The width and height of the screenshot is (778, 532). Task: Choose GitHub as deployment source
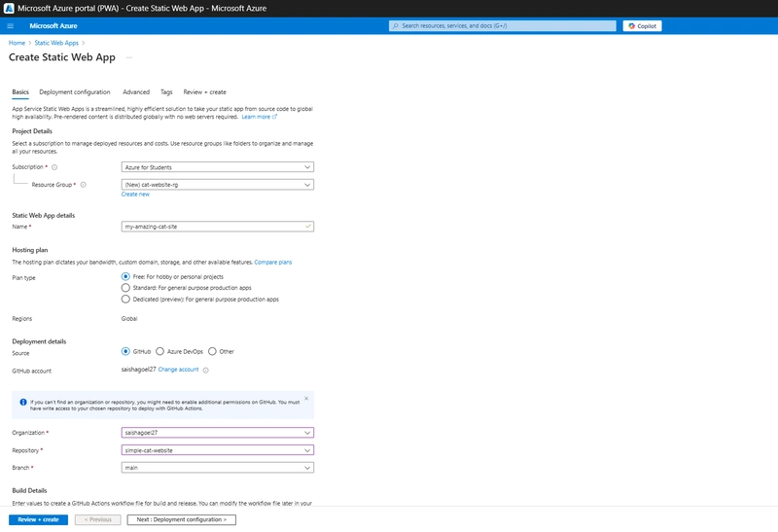(x=125, y=351)
